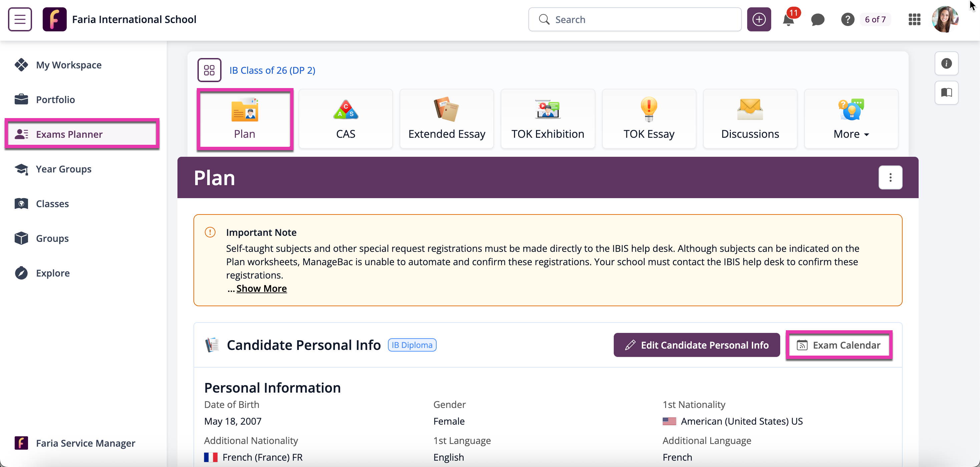
Task: Open the user profile avatar
Action: pos(945,19)
